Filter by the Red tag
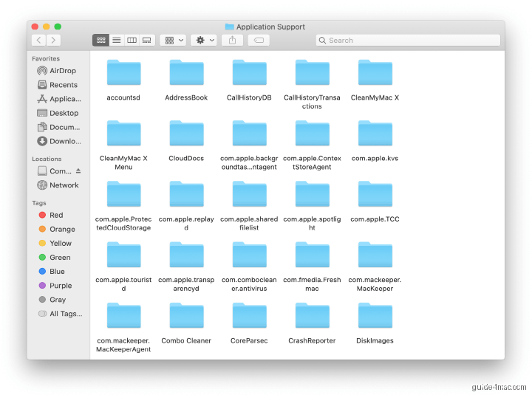This screenshot has width=532, height=395. click(x=51, y=215)
